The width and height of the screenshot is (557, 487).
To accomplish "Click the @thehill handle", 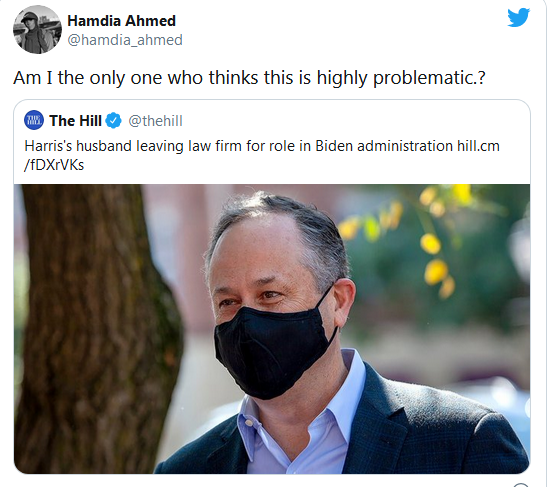I will pyautogui.click(x=155, y=121).
